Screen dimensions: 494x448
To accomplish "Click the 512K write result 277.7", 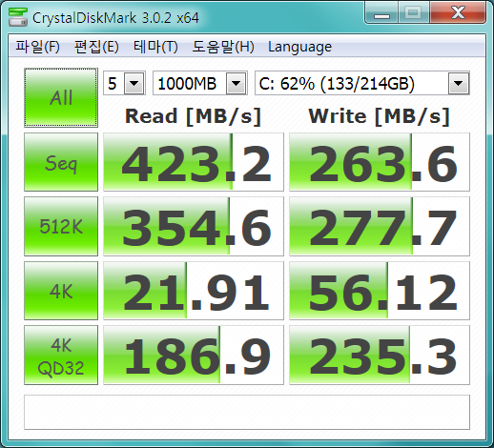I will point(380,226).
